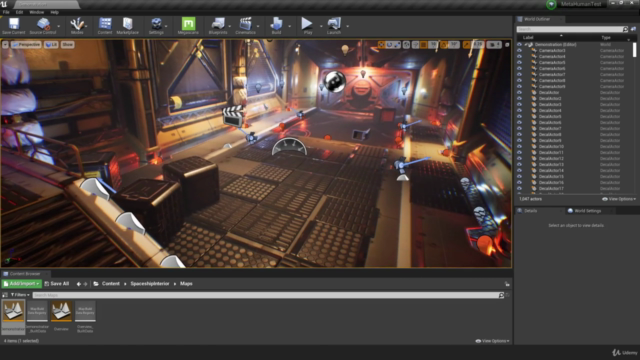Switch to the World Settings tab
640x360 pixels.
coord(587,211)
